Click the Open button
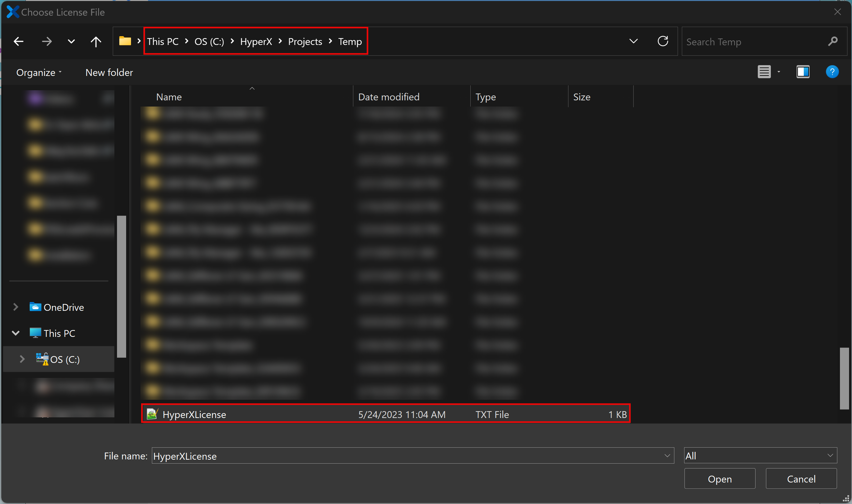Image resolution: width=852 pixels, height=504 pixels. [x=720, y=479]
